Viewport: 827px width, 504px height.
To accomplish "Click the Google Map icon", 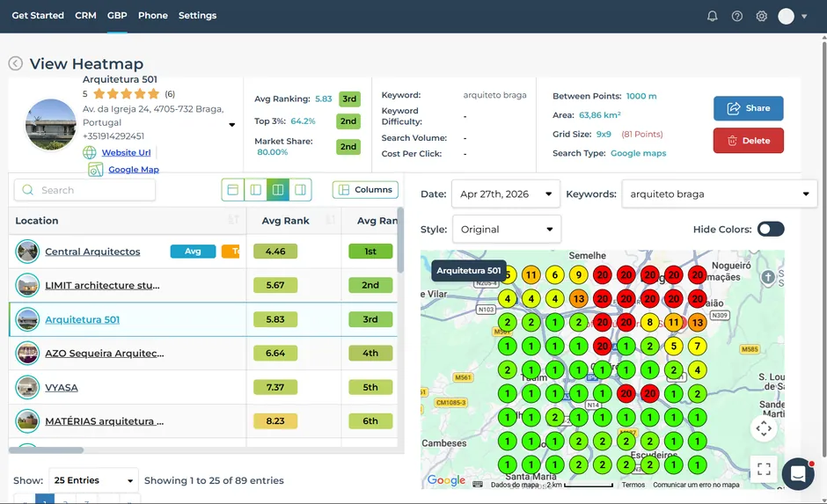I will coord(96,169).
